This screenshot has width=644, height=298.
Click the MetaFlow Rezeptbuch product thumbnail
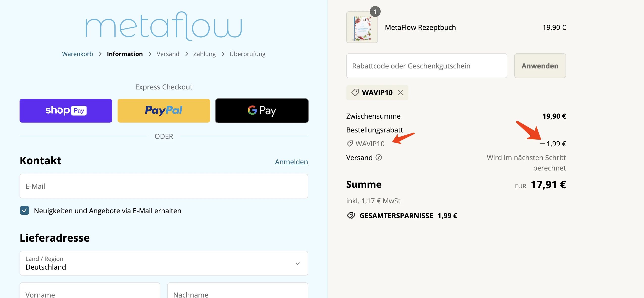pos(362,27)
